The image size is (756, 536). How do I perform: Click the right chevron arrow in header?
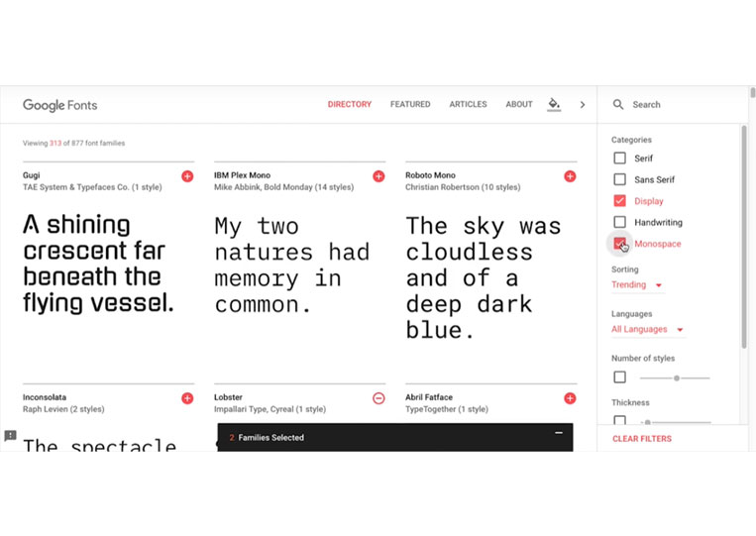583,105
